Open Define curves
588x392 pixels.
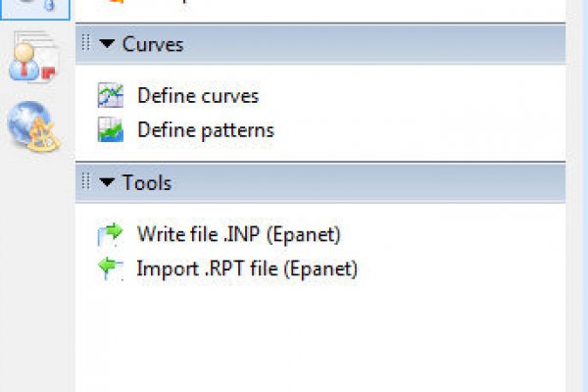198,96
